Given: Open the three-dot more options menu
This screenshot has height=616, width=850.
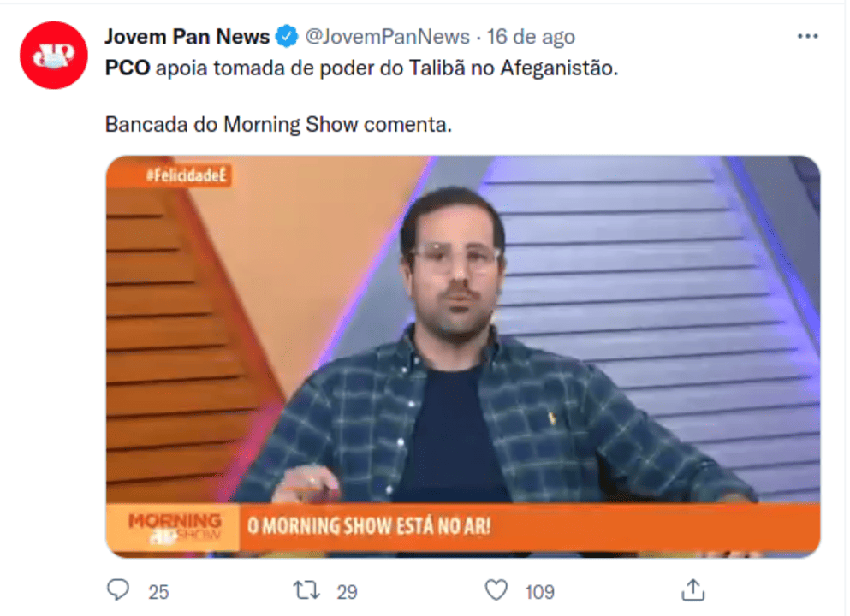Looking at the screenshot, I should coord(807,36).
